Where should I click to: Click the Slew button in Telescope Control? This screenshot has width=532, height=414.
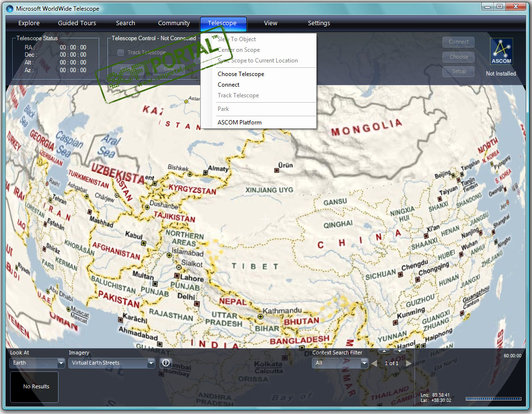169,70
